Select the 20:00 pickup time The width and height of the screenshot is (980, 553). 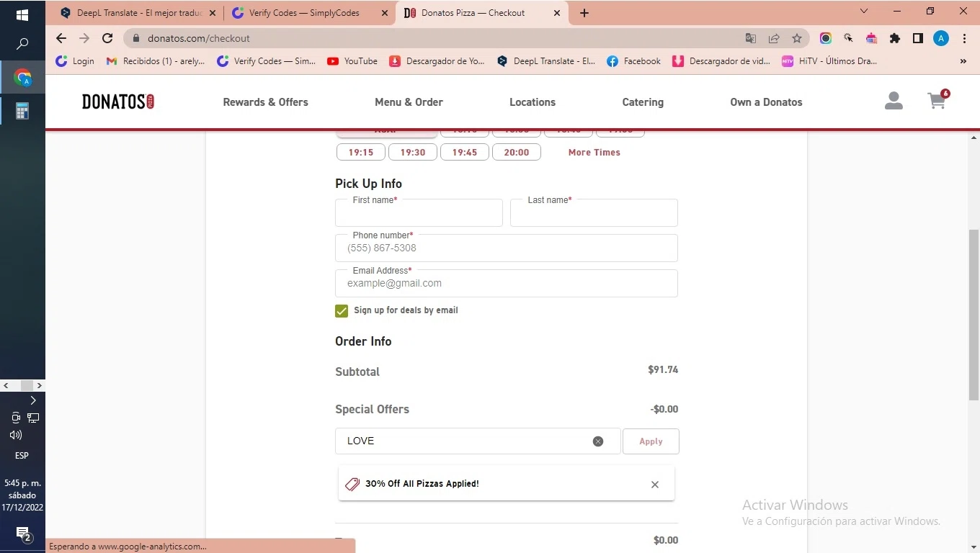517,153
